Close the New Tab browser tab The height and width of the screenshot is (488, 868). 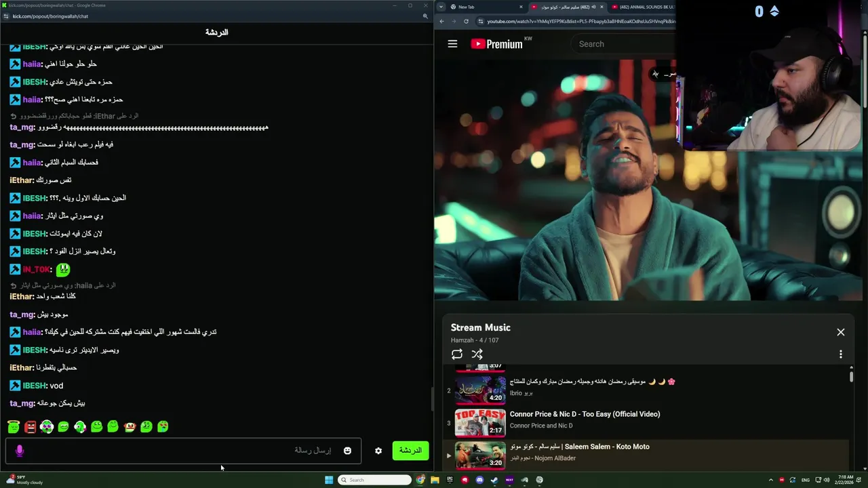tap(521, 7)
